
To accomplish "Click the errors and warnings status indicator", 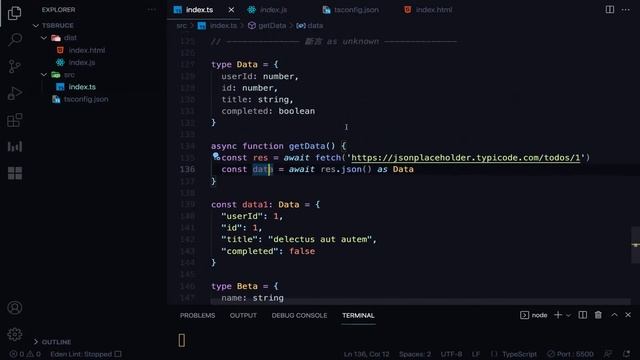I will (25, 354).
